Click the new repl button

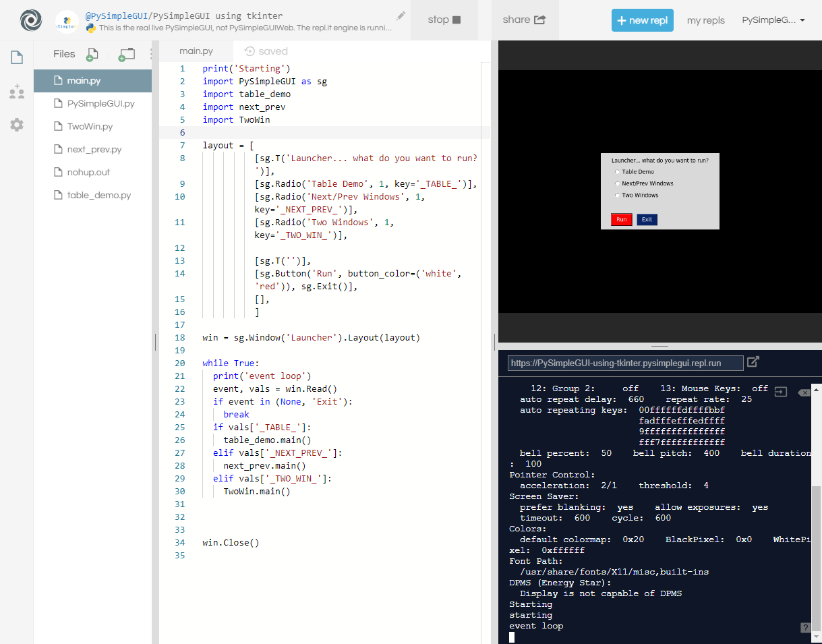point(643,20)
